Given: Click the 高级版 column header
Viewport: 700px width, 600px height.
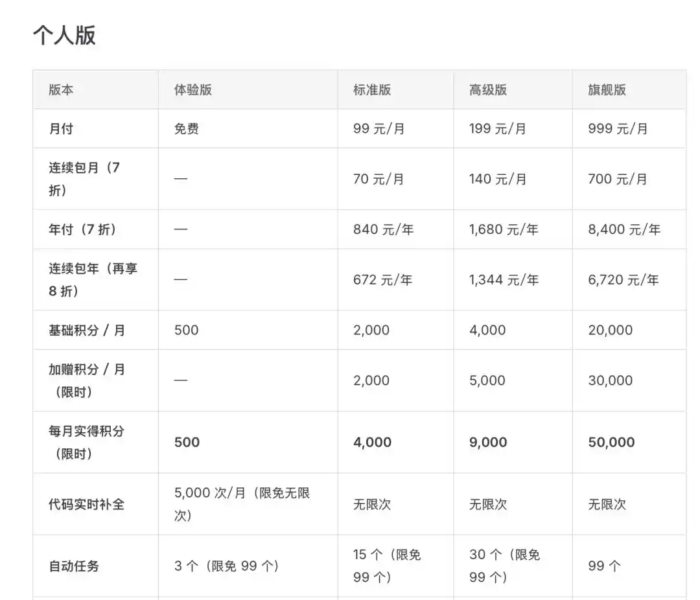Looking at the screenshot, I should 488,89.
